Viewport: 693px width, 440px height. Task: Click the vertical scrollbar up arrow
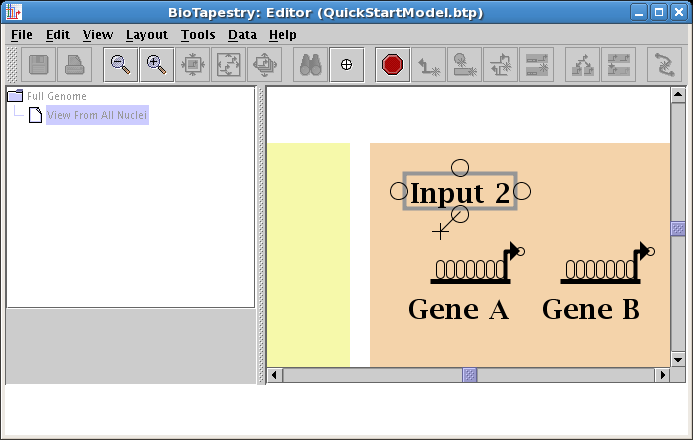coord(677,95)
